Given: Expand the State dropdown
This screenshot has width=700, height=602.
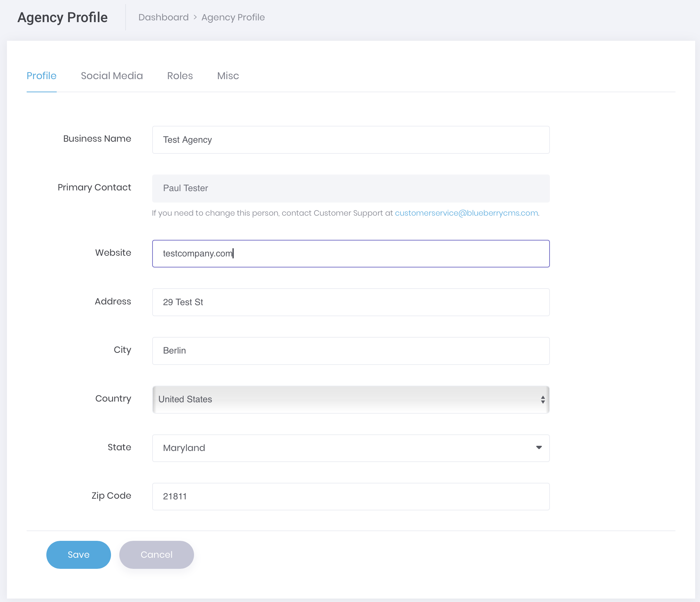Looking at the screenshot, I should tap(539, 447).
